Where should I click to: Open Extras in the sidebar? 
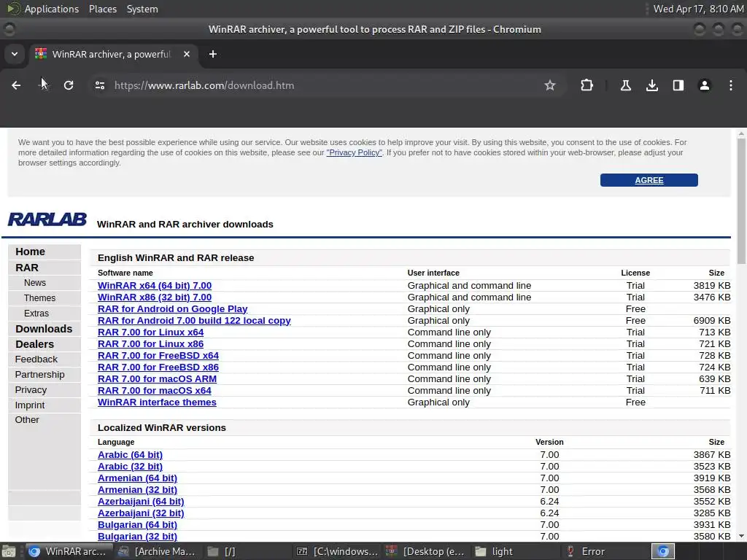[36, 314]
